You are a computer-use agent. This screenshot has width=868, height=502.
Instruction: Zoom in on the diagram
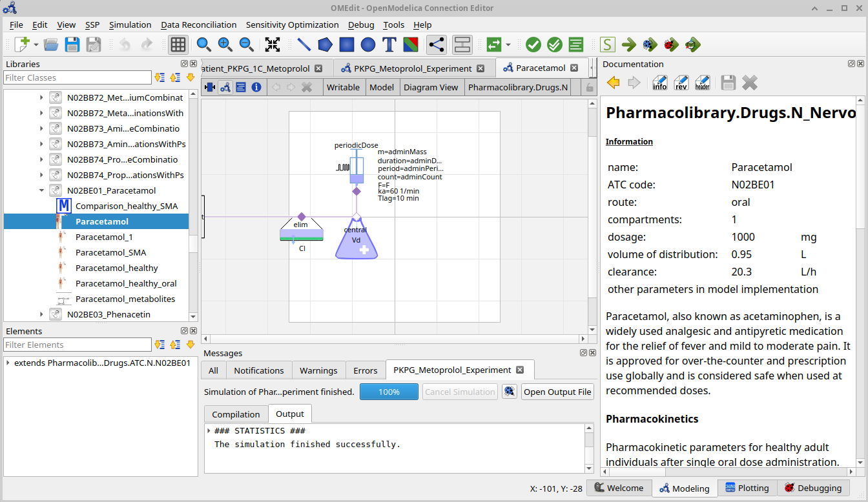point(225,45)
